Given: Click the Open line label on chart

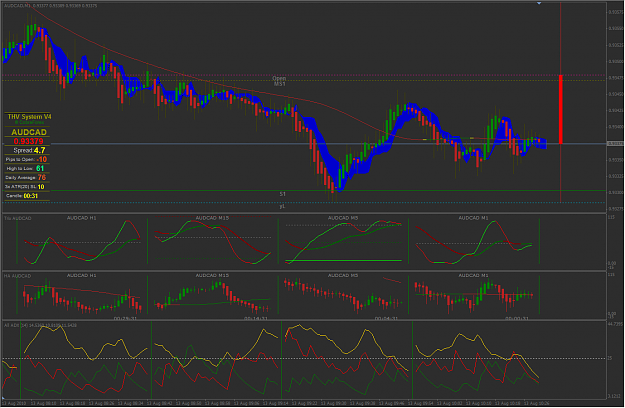Looking at the screenshot, I should [x=279, y=78].
